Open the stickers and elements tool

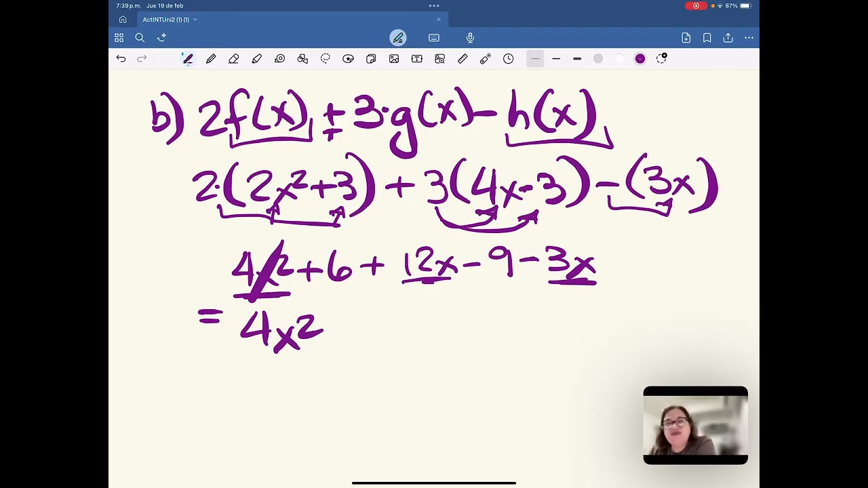pos(349,59)
